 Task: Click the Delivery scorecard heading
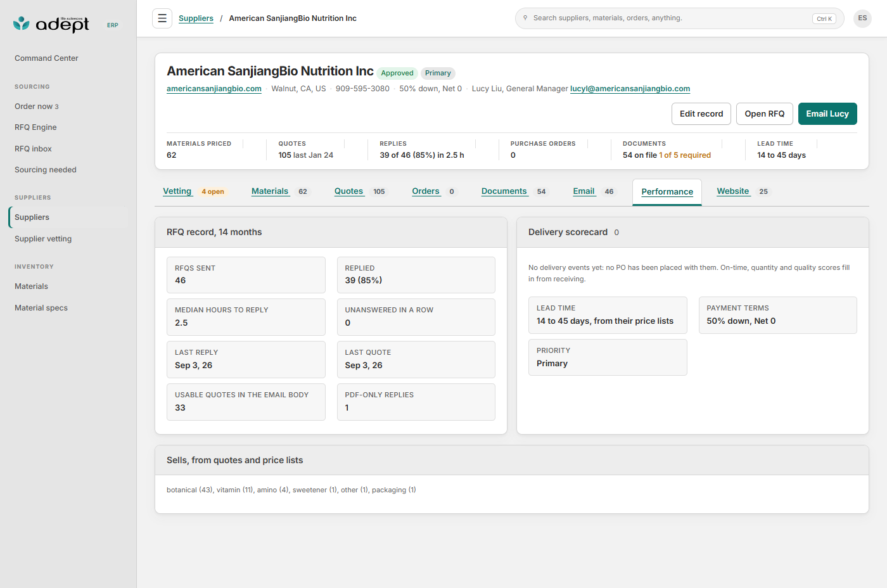(568, 233)
